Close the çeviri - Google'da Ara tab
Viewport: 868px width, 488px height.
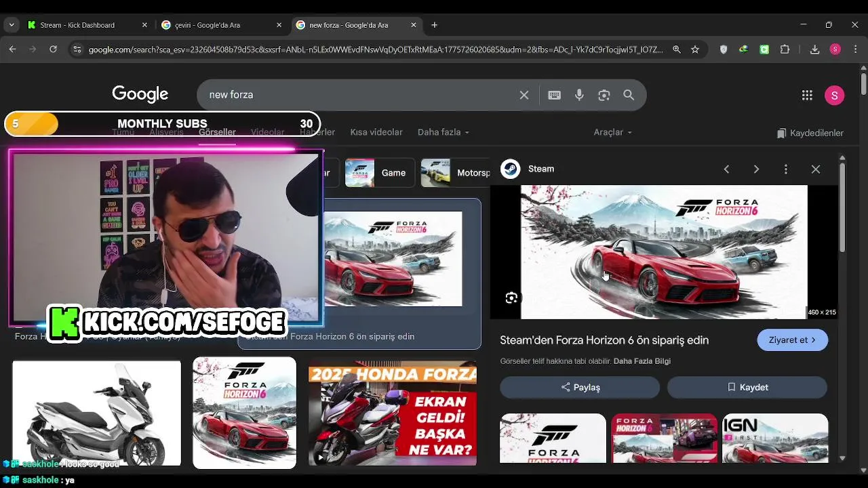(279, 25)
